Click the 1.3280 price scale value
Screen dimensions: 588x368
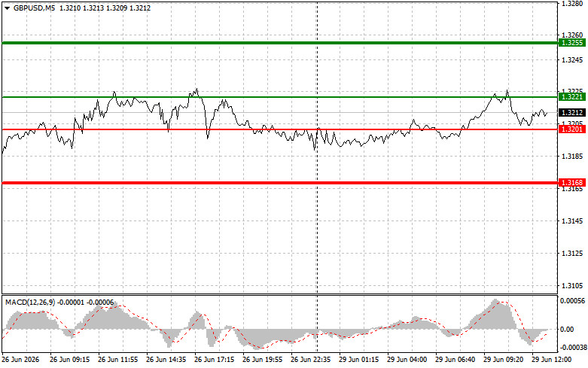pyautogui.click(x=571, y=4)
